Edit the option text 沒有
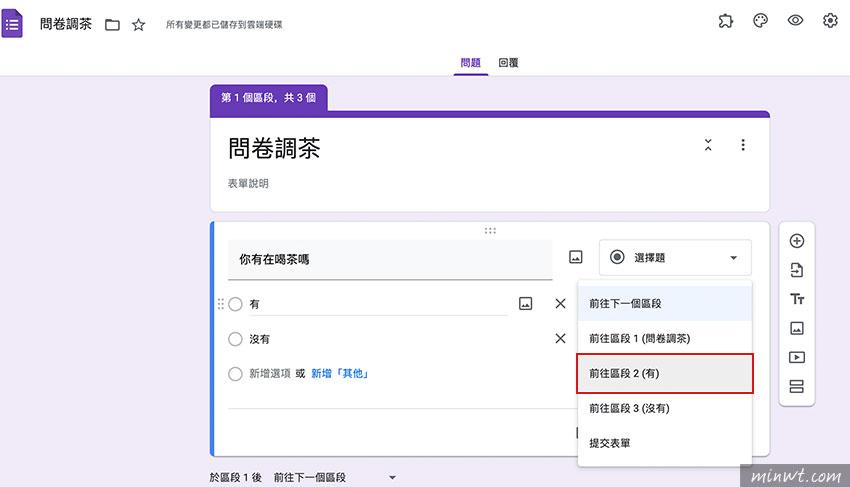850x487 pixels. pos(260,339)
